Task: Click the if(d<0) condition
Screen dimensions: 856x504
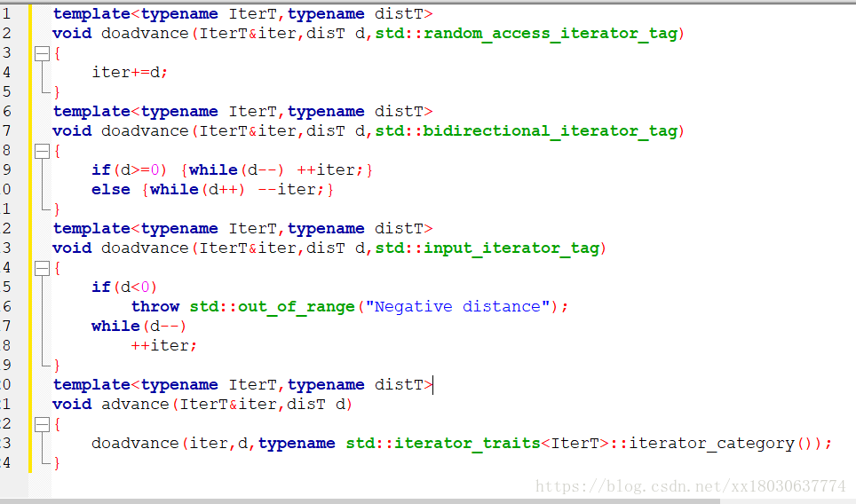Action: tap(124, 287)
